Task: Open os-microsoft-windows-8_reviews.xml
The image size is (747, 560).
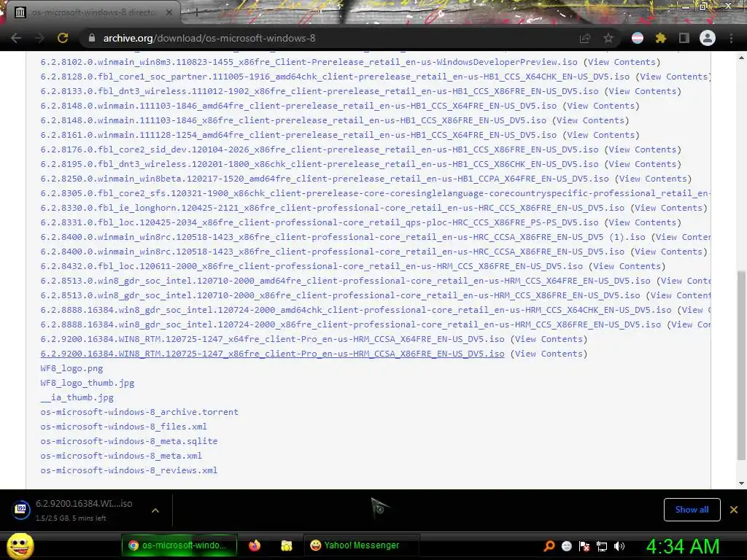Action: 128,470
